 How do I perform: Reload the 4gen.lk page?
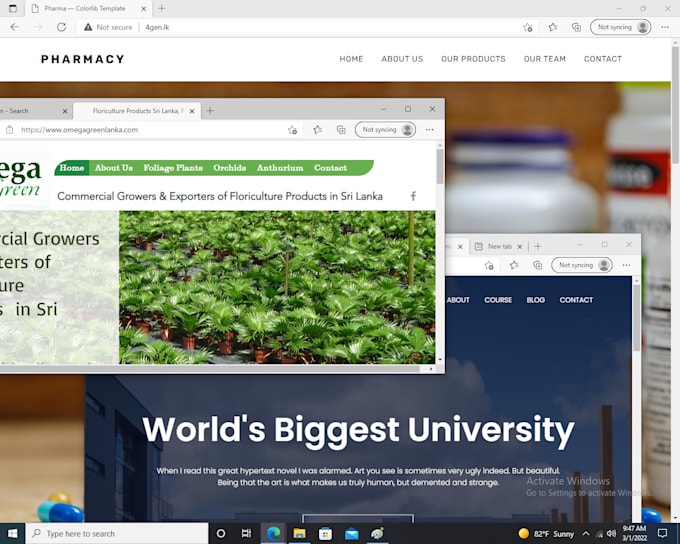tap(62, 27)
